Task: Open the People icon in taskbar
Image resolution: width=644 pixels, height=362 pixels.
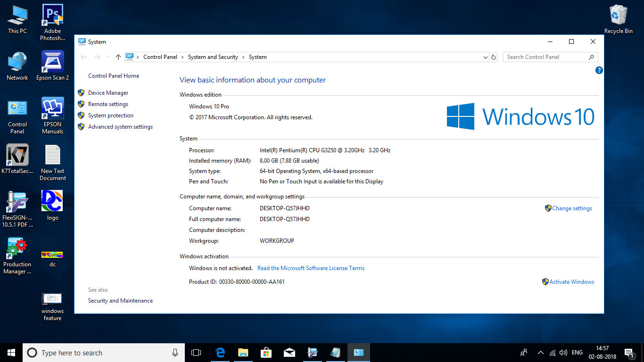Action: pos(524,353)
